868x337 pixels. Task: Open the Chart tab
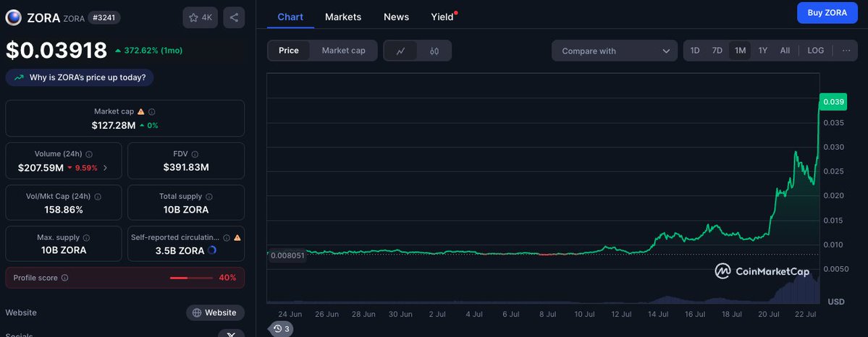pyautogui.click(x=290, y=17)
